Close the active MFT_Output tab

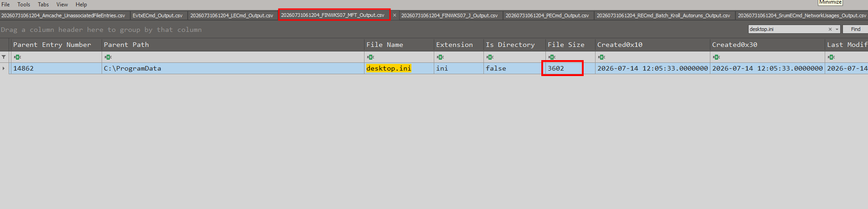point(395,15)
